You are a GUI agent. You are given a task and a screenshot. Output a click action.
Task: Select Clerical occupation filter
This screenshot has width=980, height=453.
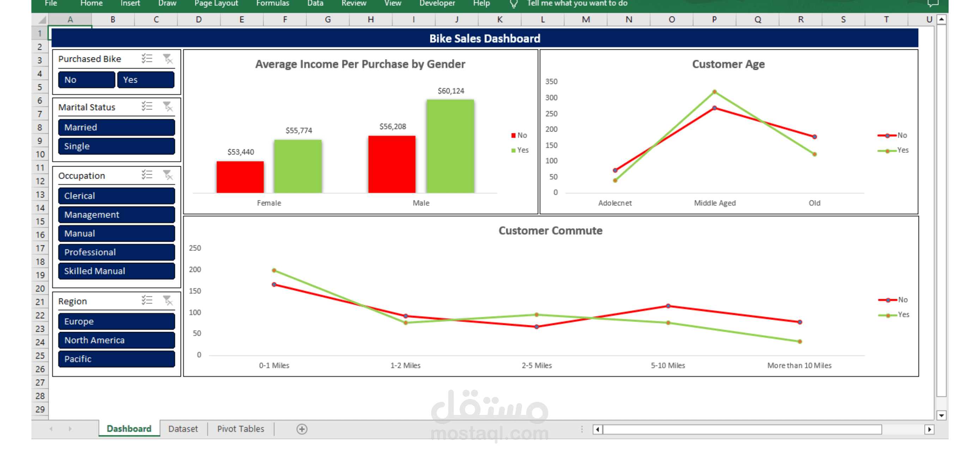[x=116, y=196]
